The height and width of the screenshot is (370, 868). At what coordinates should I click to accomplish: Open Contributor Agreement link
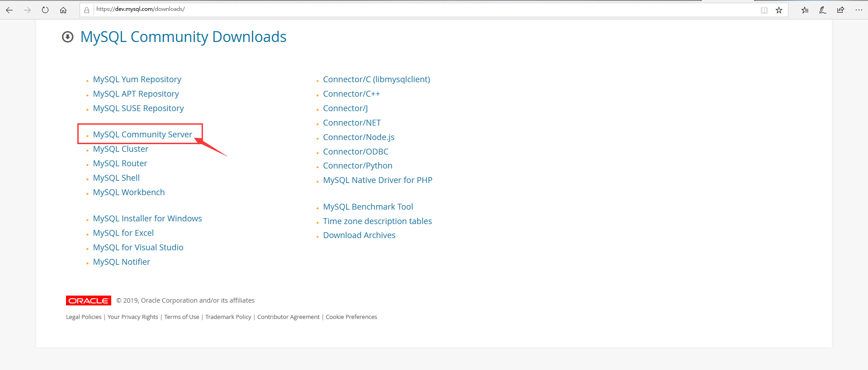pyautogui.click(x=288, y=317)
